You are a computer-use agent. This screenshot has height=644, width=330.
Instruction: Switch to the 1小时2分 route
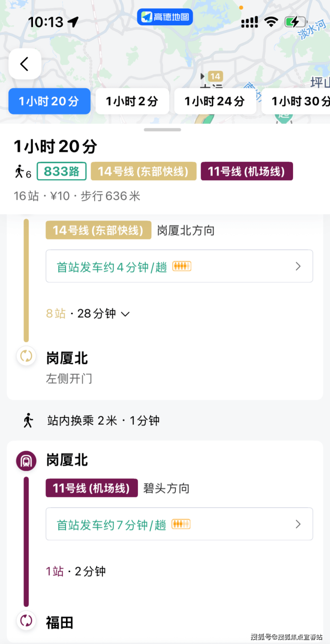coord(132,101)
